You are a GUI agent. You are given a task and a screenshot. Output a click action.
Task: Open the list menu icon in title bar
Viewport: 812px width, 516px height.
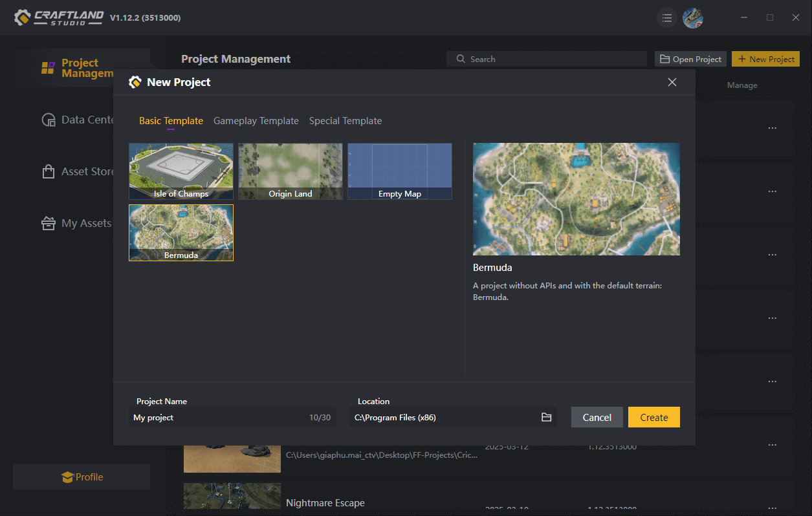[x=667, y=17]
